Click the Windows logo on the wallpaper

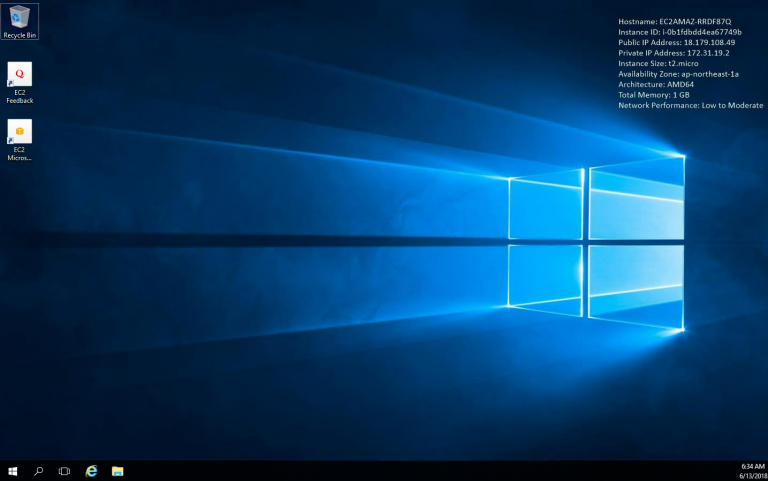tap(596, 243)
